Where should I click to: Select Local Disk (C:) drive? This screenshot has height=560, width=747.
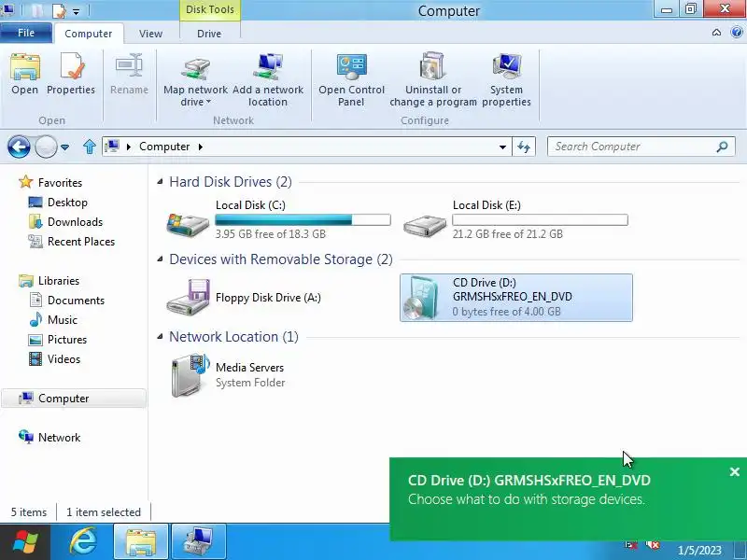pos(278,219)
